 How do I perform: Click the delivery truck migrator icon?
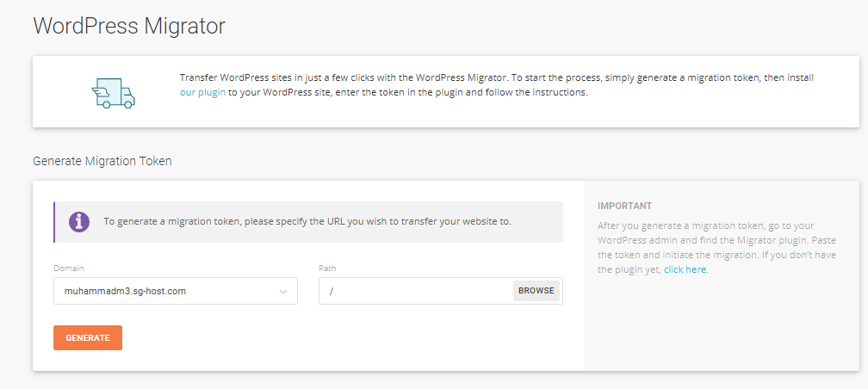[113, 92]
